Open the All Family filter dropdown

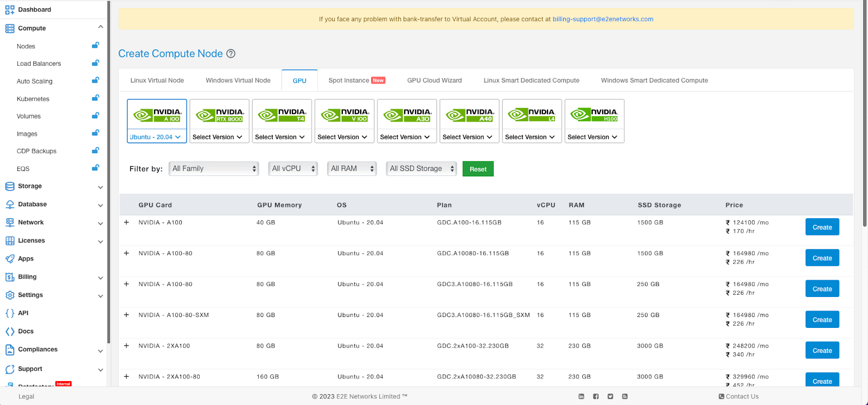[x=214, y=169]
